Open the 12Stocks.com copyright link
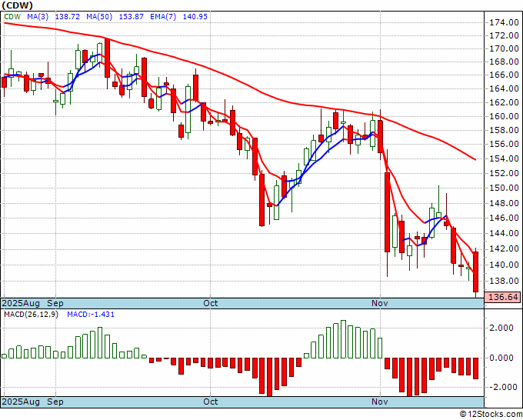 491,415
